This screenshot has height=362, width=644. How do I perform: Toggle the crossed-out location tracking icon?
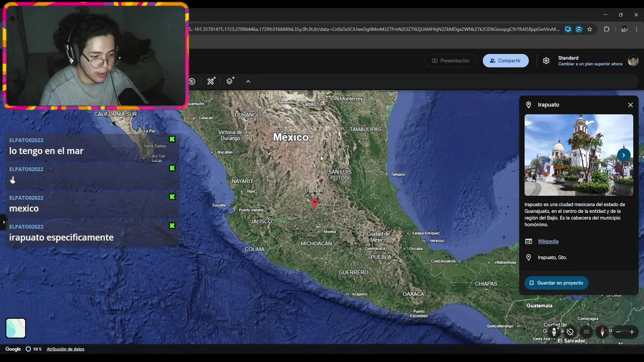click(570, 332)
